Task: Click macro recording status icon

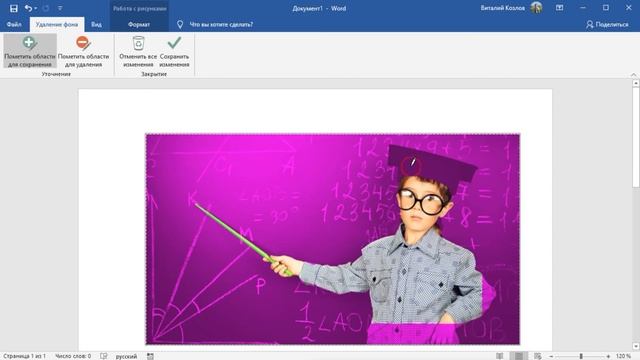Action: (x=150, y=356)
